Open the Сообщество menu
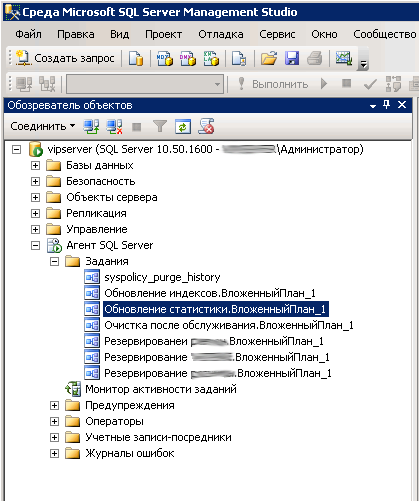The width and height of the screenshot is (419, 501). point(385,34)
